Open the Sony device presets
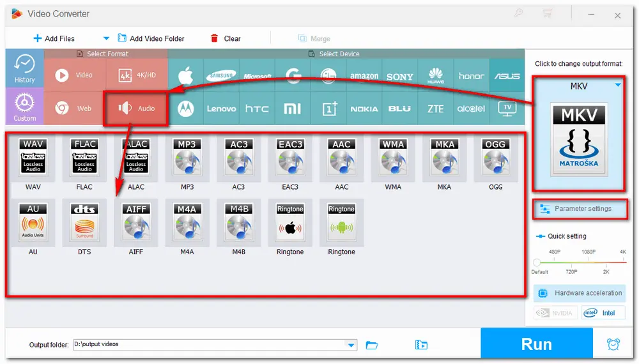639x364 pixels. (x=400, y=76)
